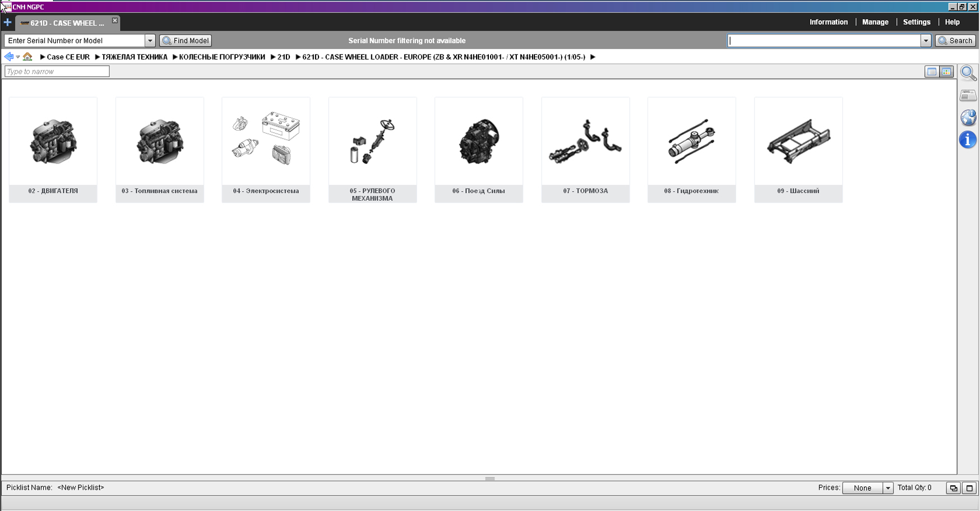Click the blue back arrow icon

point(8,57)
